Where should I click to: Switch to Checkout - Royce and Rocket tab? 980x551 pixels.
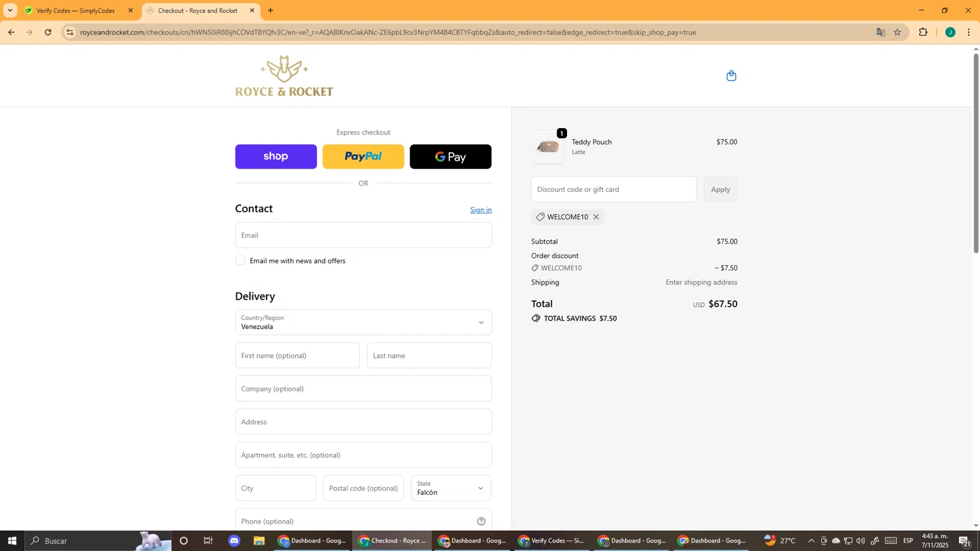tap(198, 10)
